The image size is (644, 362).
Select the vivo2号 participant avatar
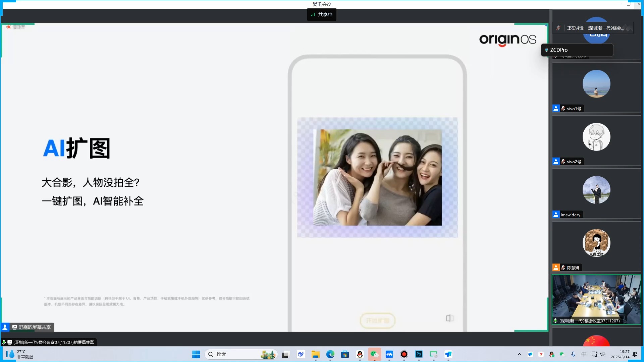coord(596,137)
